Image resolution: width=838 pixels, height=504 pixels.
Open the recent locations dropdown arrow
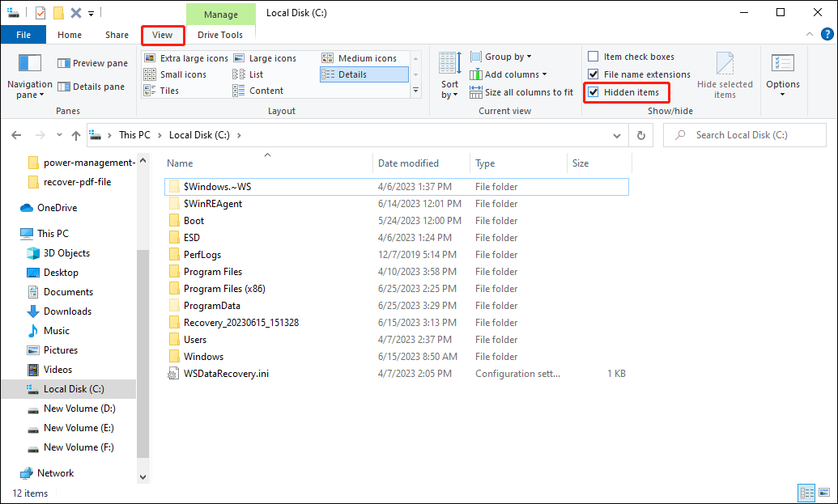59,135
